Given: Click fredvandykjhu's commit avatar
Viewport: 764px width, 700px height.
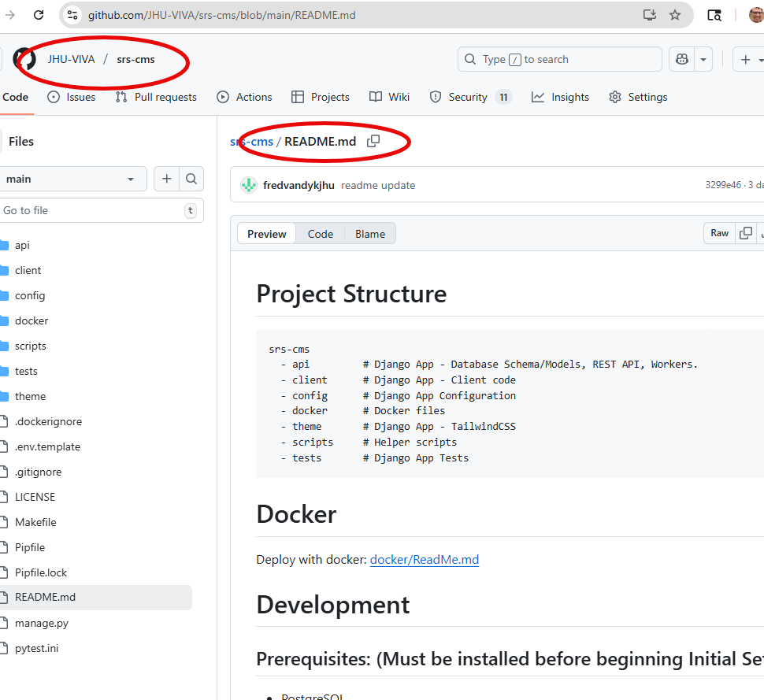Looking at the screenshot, I should click(x=248, y=185).
